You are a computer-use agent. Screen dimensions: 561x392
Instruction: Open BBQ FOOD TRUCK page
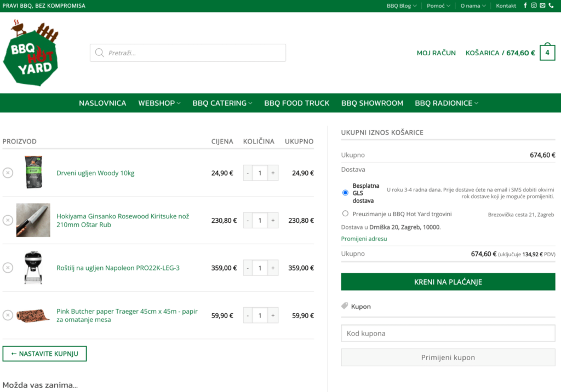(296, 103)
